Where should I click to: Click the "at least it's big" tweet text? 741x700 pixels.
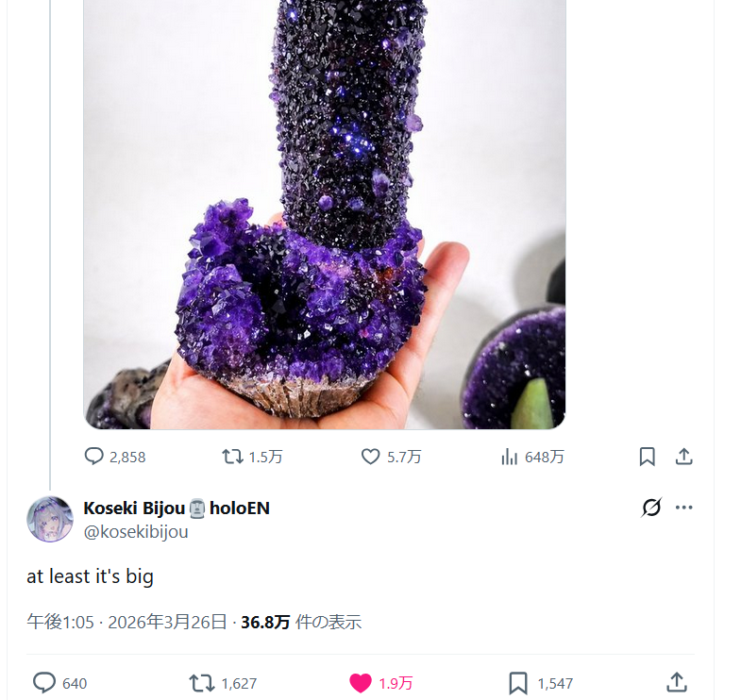(90, 576)
